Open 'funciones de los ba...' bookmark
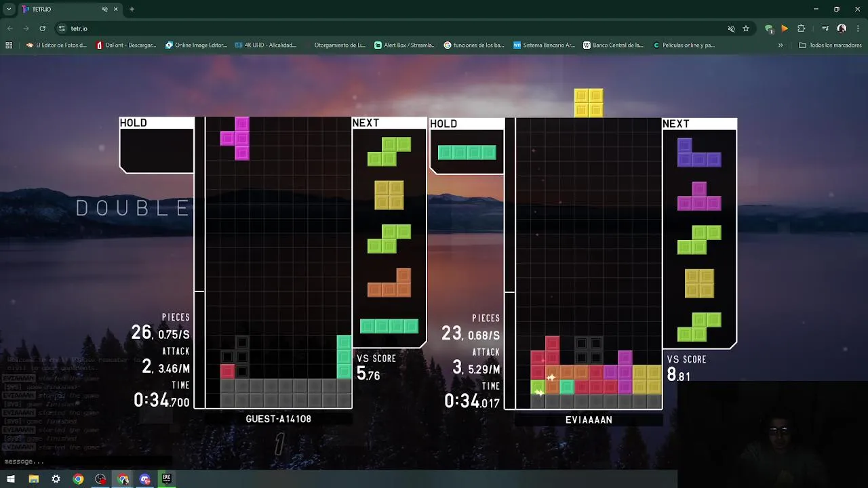868x488 pixels. coord(474,45)
